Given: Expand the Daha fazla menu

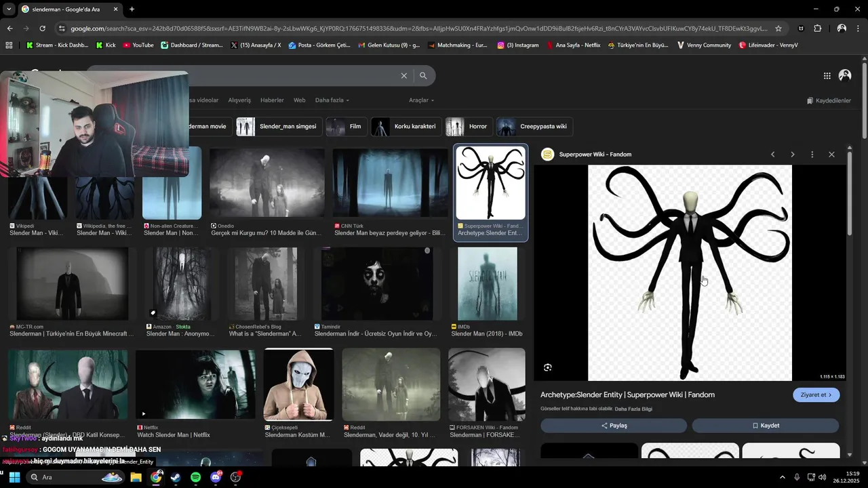Looking at the screenshot, I should pyautogui.click(x=332, y=100).
